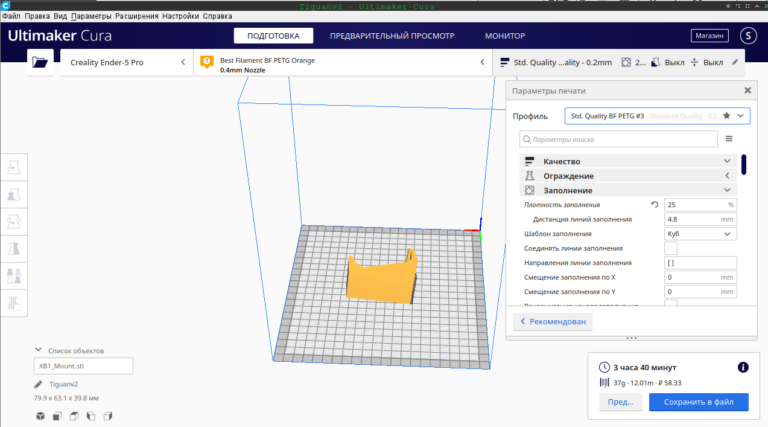
Task: Reset infill density with revert arrow
Action: click(x=654, y=205)
